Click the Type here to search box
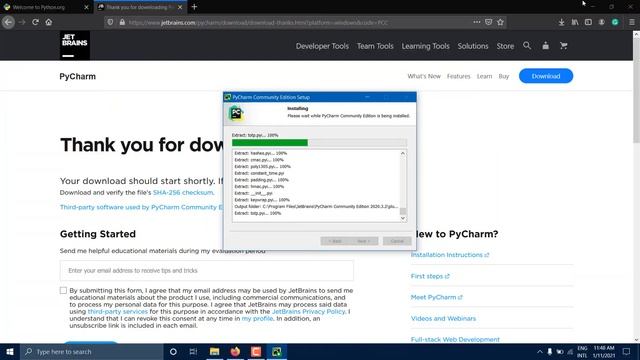Image resolution: width=640 pixels, height=360 pixels. tap(92, 351)
